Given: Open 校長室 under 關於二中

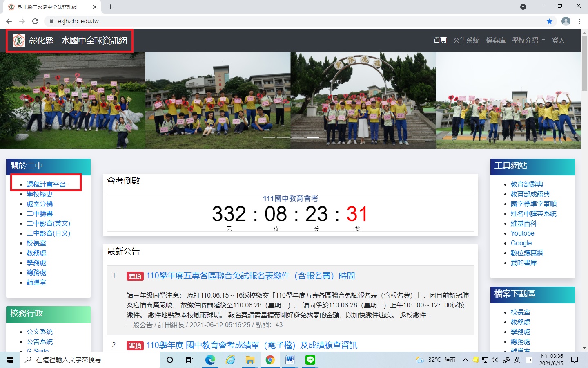Looking at the screenshot, I should 36,243.
